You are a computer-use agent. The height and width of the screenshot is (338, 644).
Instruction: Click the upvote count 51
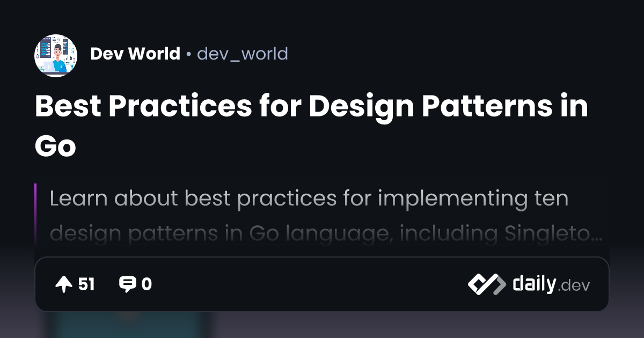point(86,284)
